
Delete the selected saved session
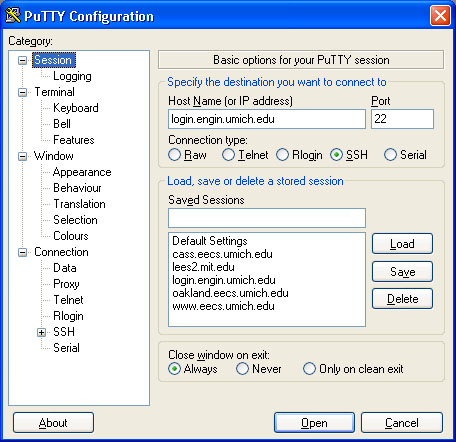402,299
